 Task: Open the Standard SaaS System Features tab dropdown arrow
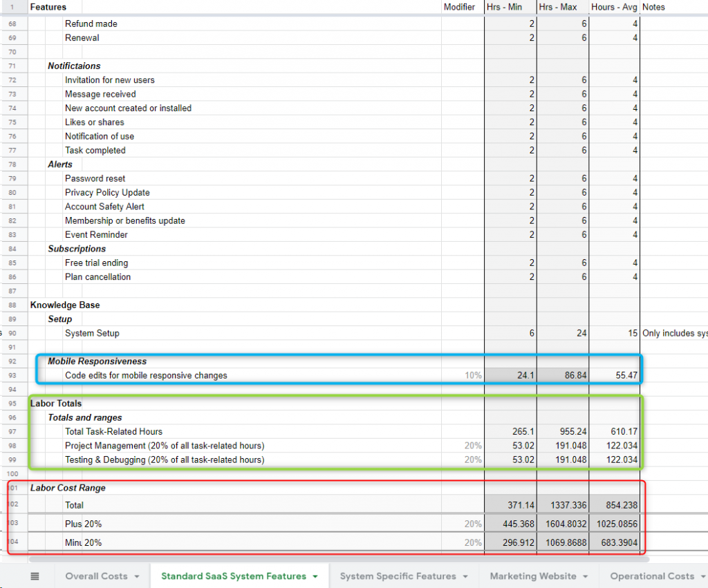[x=315, y=576]
